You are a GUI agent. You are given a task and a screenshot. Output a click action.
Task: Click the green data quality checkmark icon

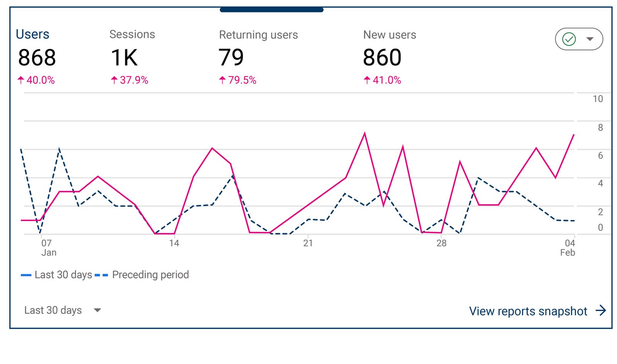(x=568, y=39)
